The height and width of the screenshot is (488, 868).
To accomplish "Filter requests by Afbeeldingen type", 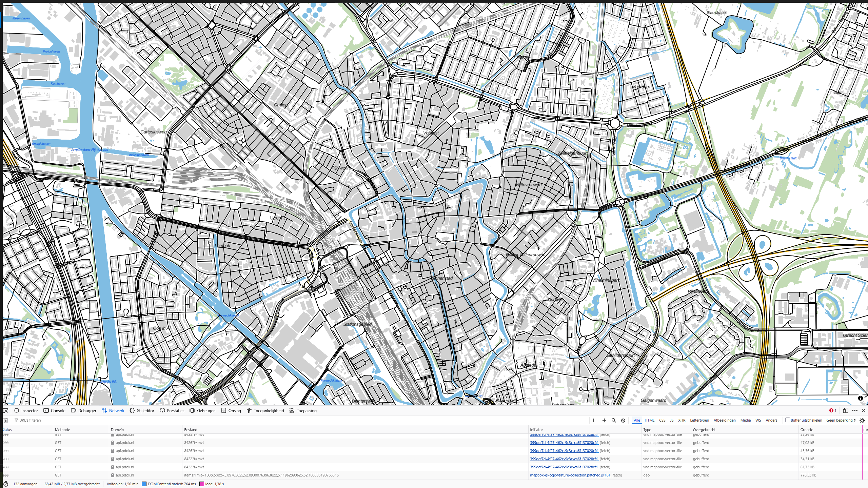I will (725, 420).
